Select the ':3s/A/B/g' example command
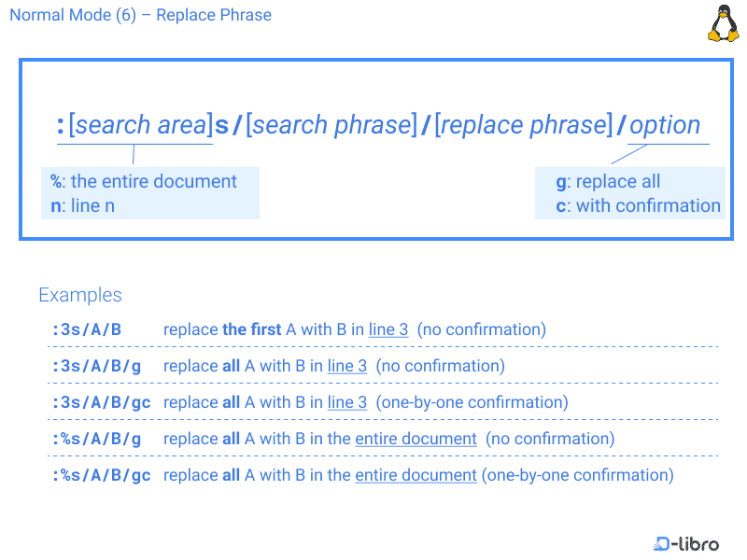This screenshot has width=747, height=560. pos(97,366)
